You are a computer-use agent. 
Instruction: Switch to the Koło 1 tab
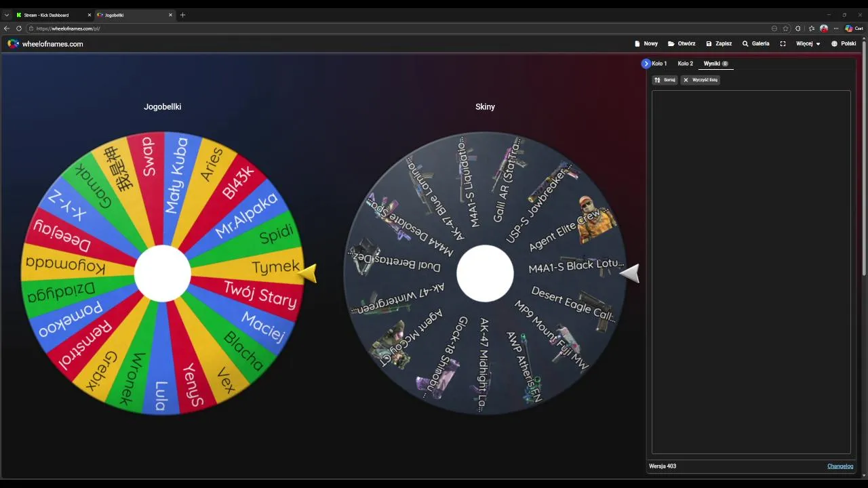(659, 64)
